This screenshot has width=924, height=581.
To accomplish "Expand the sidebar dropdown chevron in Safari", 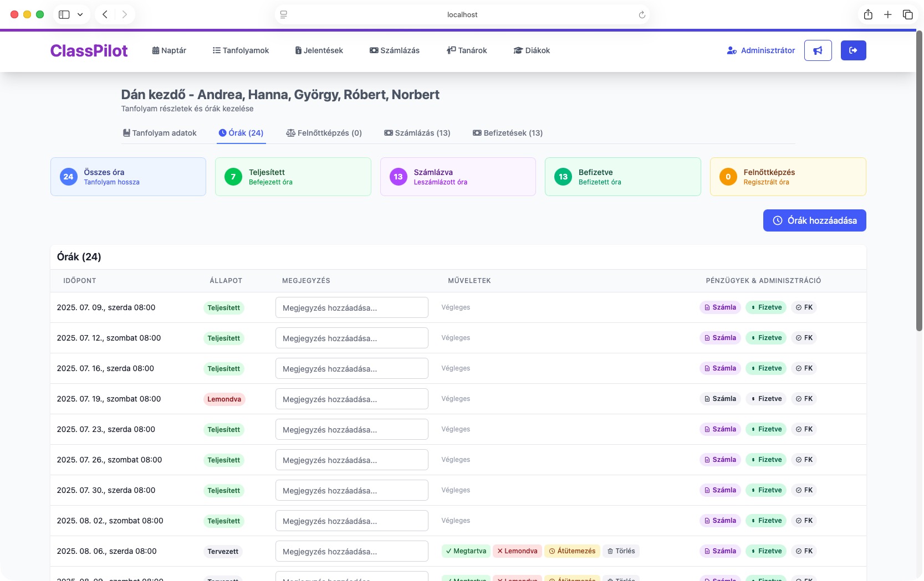I will point(80,15).
